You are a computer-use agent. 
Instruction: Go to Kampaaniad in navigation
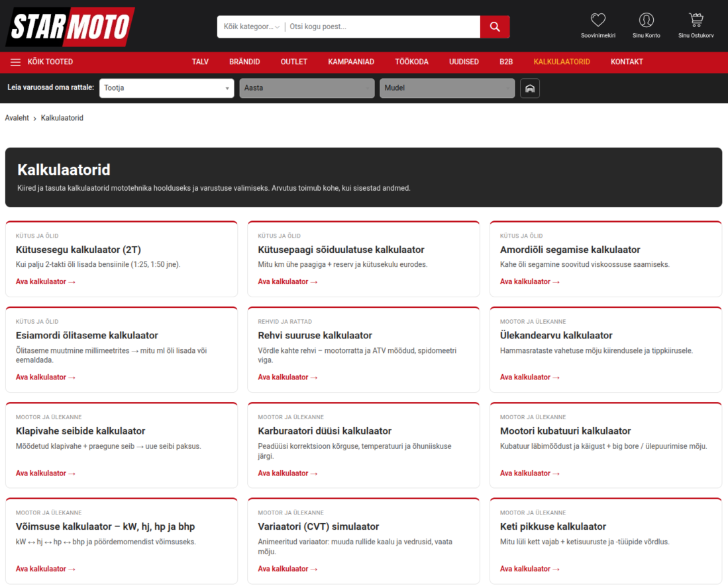point(351,62)
